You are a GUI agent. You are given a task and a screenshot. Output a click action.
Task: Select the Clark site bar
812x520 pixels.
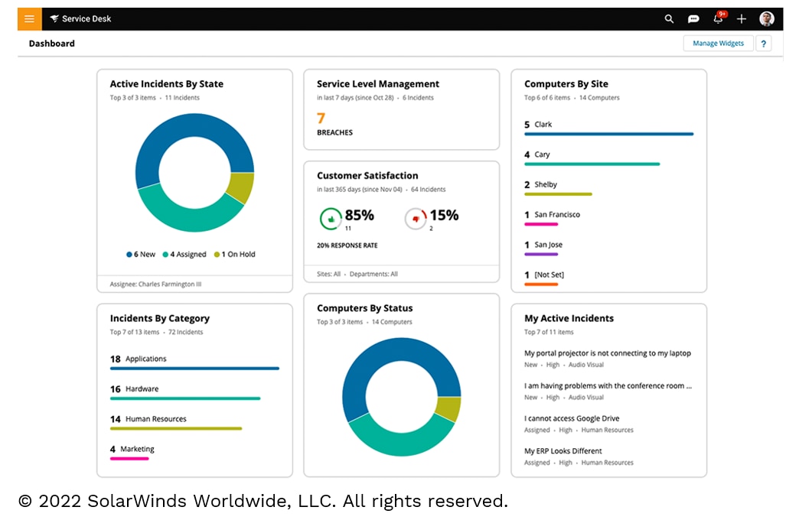coord(608,134)
